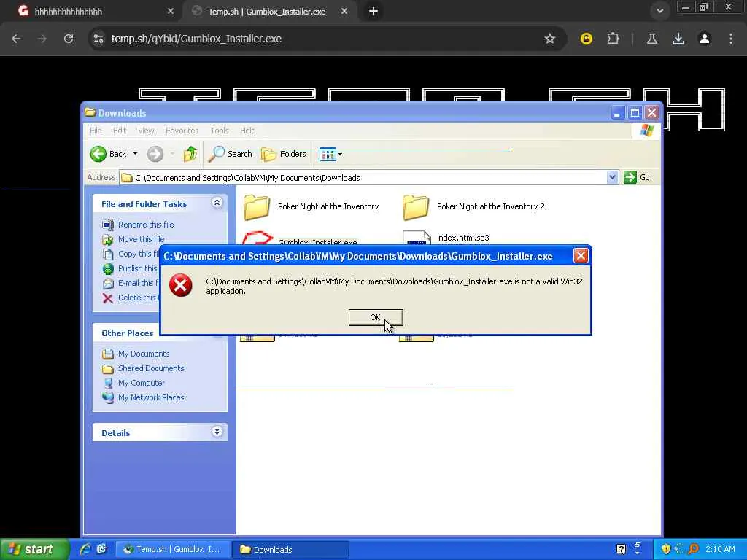The image size is (747, 560).
Task: Click the Copy this file icon
Action: tap(108, 254)
